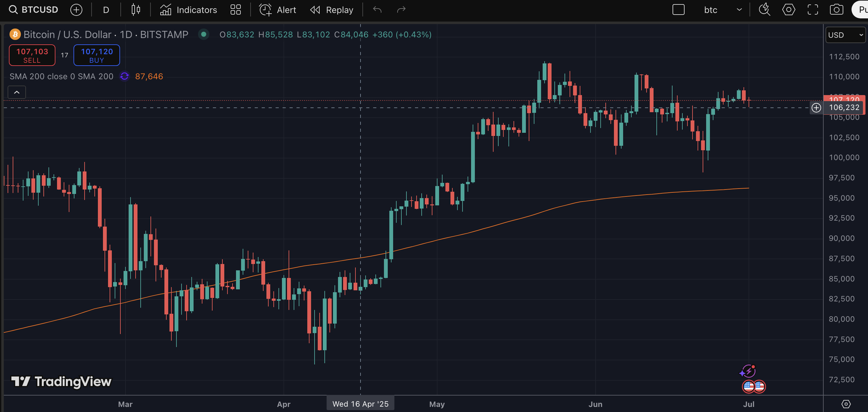
Task: Open chart settings hexagon icon
Action: click(x=788, y=10)
